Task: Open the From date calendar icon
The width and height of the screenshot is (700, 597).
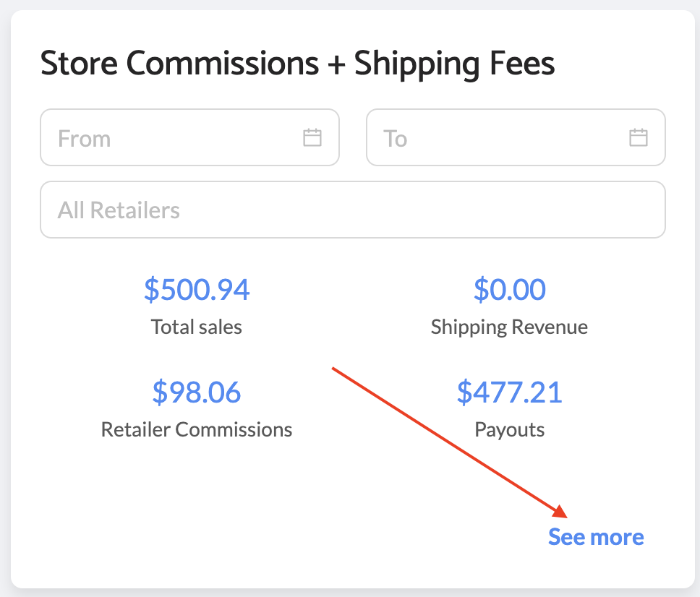Action: (312, 137)
